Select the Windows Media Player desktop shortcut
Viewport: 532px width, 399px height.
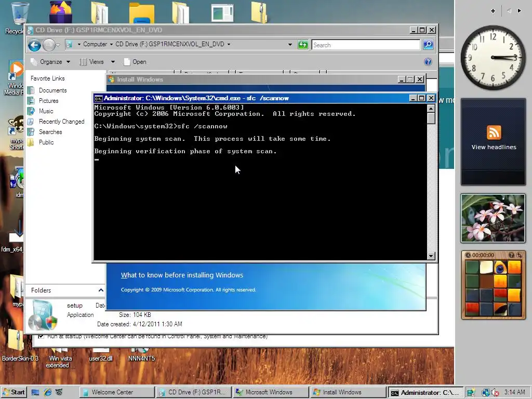click(15, 78)
